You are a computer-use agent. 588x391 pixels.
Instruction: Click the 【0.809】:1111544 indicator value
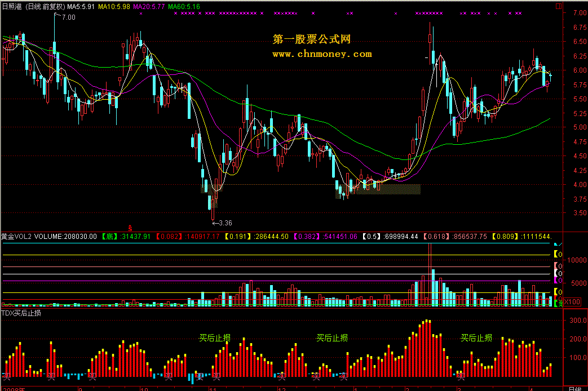[x=521, y=237]
